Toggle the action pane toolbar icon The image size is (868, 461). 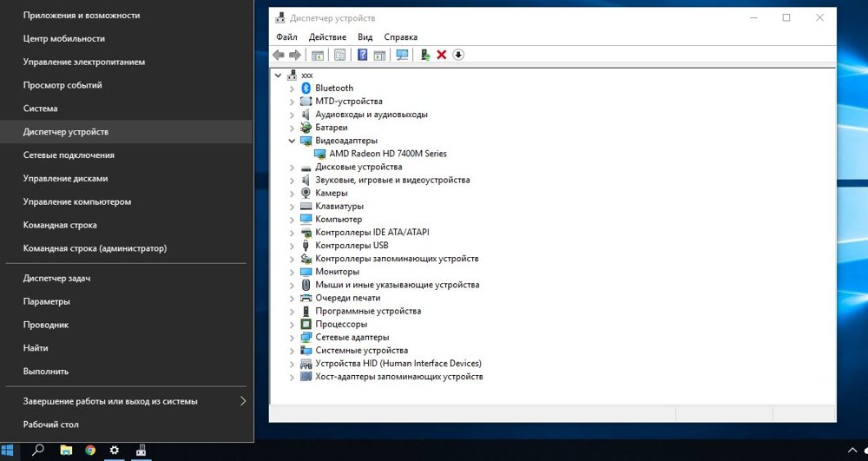379,55
